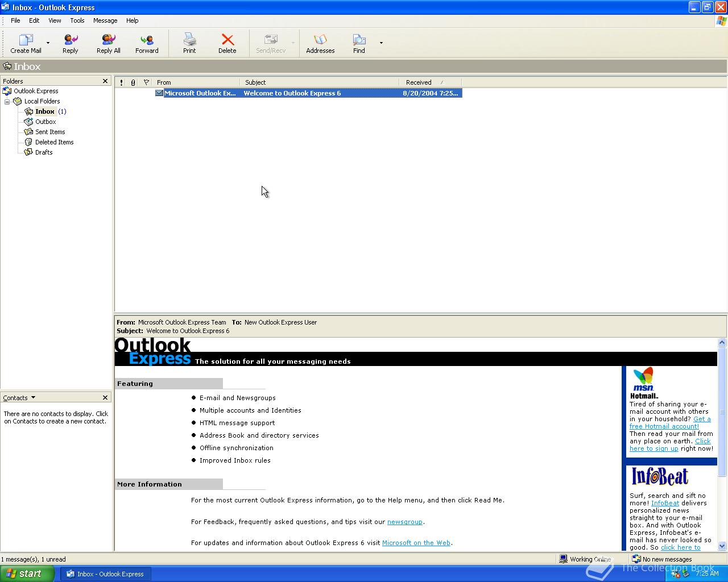Select the Sent Items folder
This screenshot has width=728, height=582.
(x=50, y=132)
